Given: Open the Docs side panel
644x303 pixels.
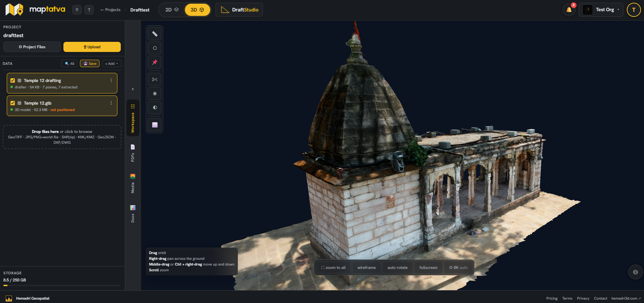Looking at the screenshot, I should pos(133,214).
